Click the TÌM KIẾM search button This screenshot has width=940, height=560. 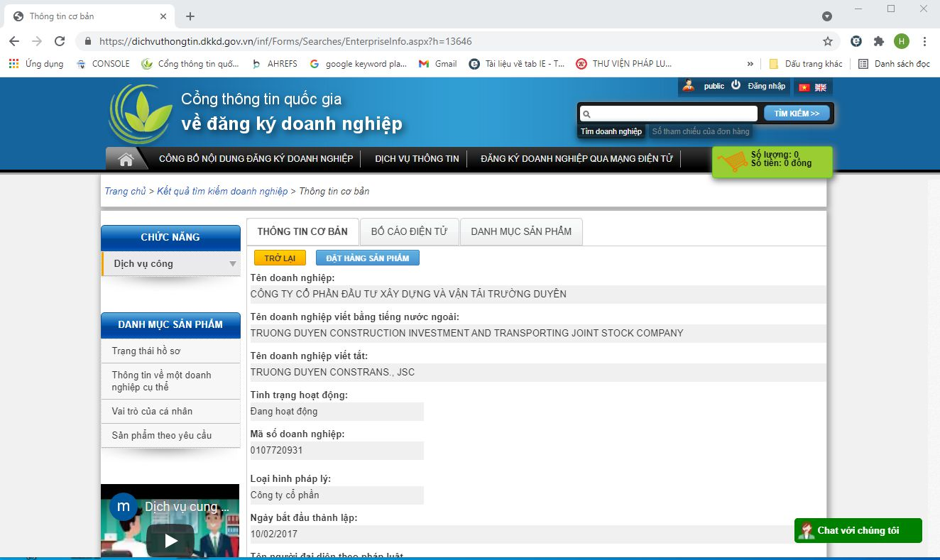coord(796,114)
